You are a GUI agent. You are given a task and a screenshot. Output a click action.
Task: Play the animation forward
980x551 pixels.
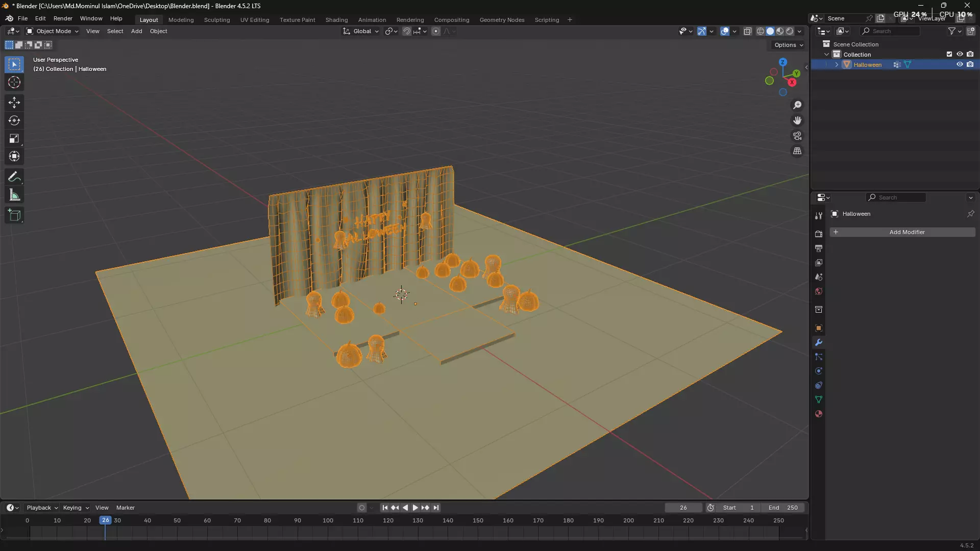415,508
